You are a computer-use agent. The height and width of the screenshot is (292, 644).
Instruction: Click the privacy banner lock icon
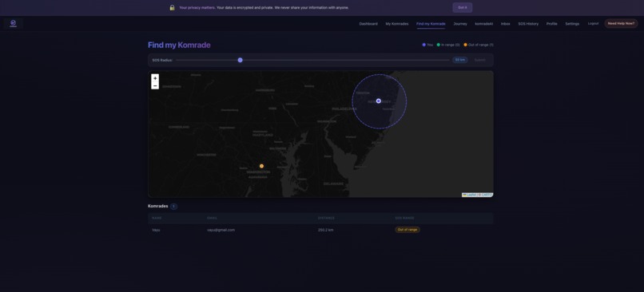(172, 7)
